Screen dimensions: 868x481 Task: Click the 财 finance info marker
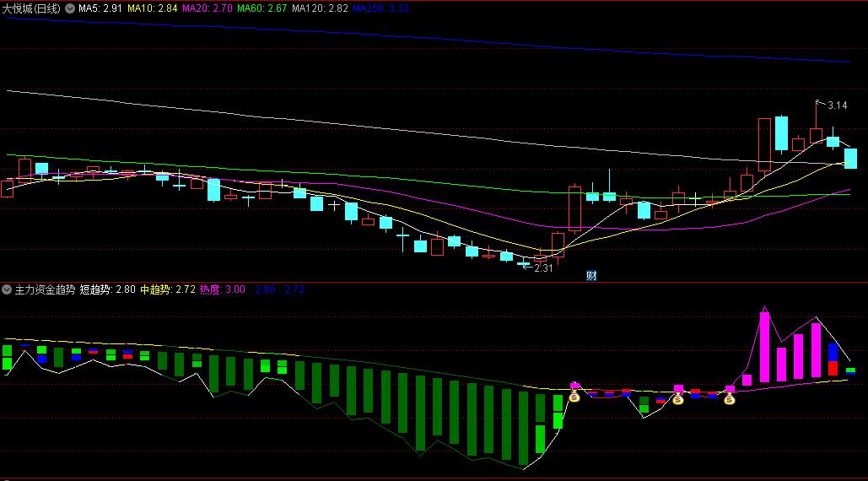click(x=591, y=276)
